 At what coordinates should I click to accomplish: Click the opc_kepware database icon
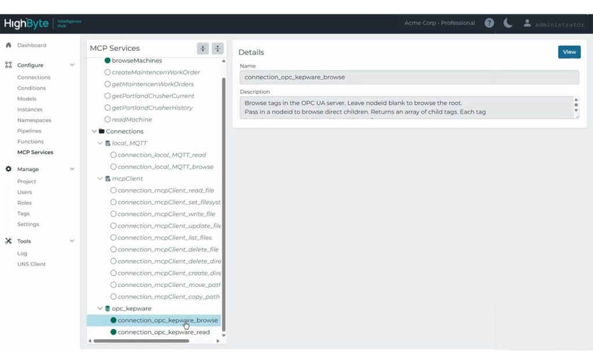point(107,308)
